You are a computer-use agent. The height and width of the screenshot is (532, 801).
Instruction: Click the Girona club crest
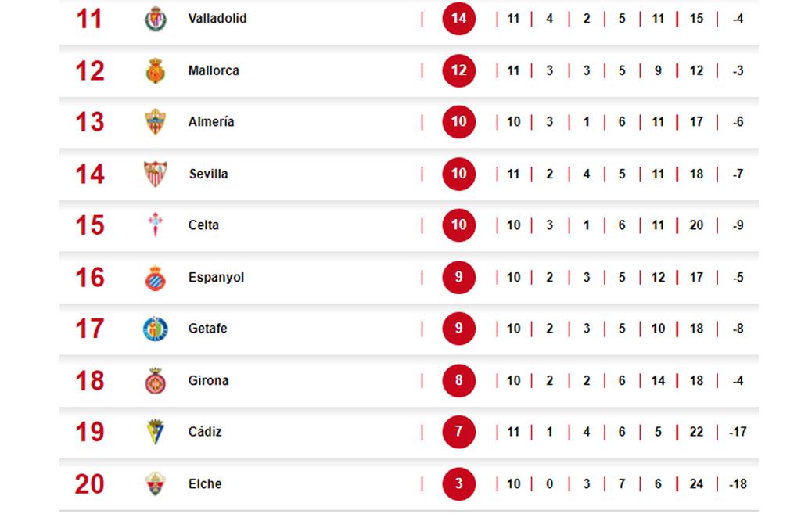[156, 381]
